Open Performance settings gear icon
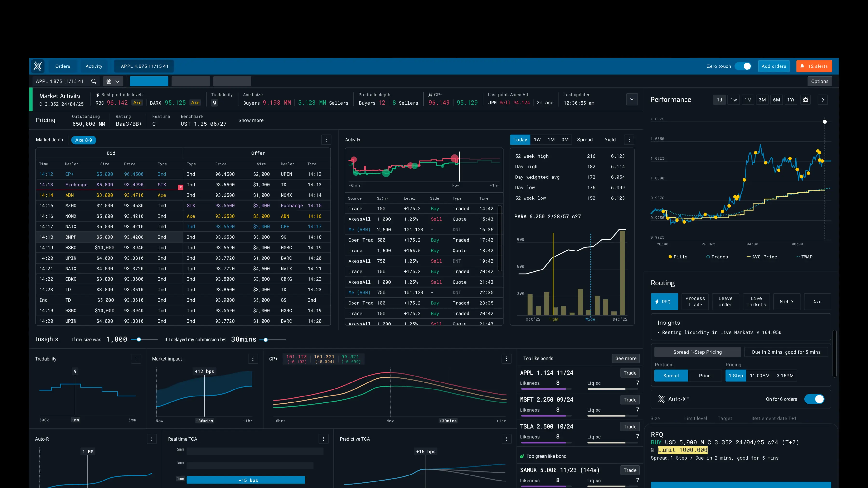 (x=806, y=100)
